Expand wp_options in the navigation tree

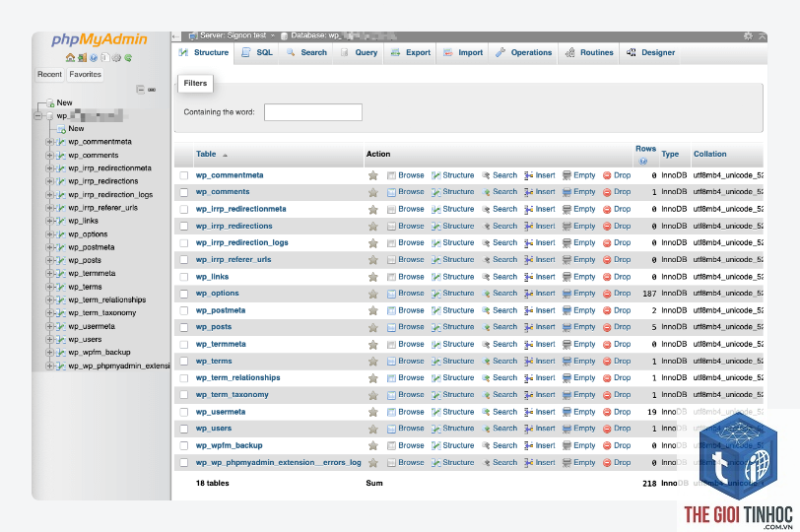tap(49, 234)
